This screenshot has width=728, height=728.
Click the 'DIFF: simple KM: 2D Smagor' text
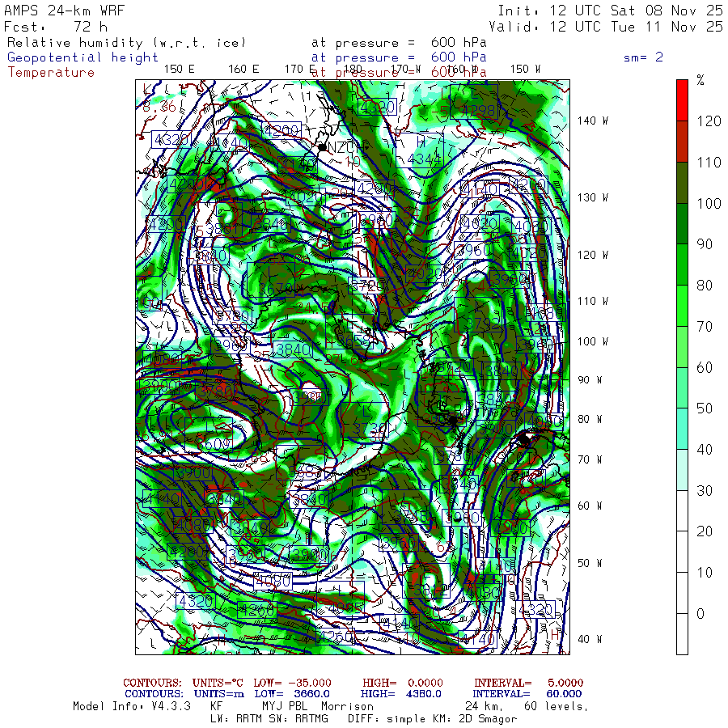point(432,719)
